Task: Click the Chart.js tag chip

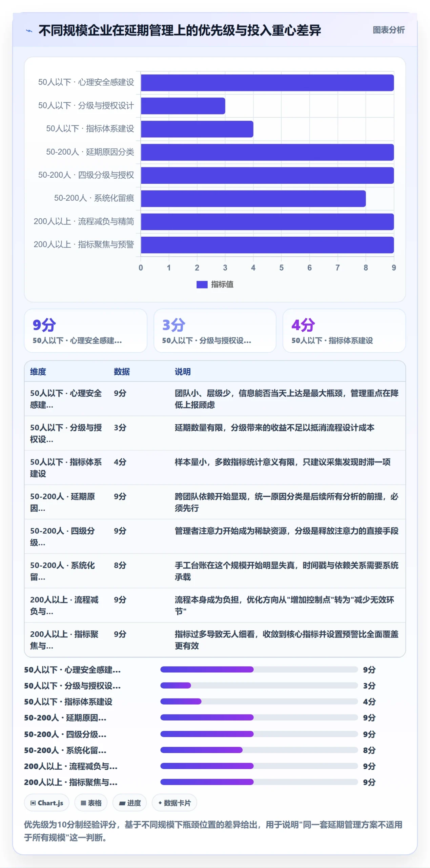Action: click(47, 803)
